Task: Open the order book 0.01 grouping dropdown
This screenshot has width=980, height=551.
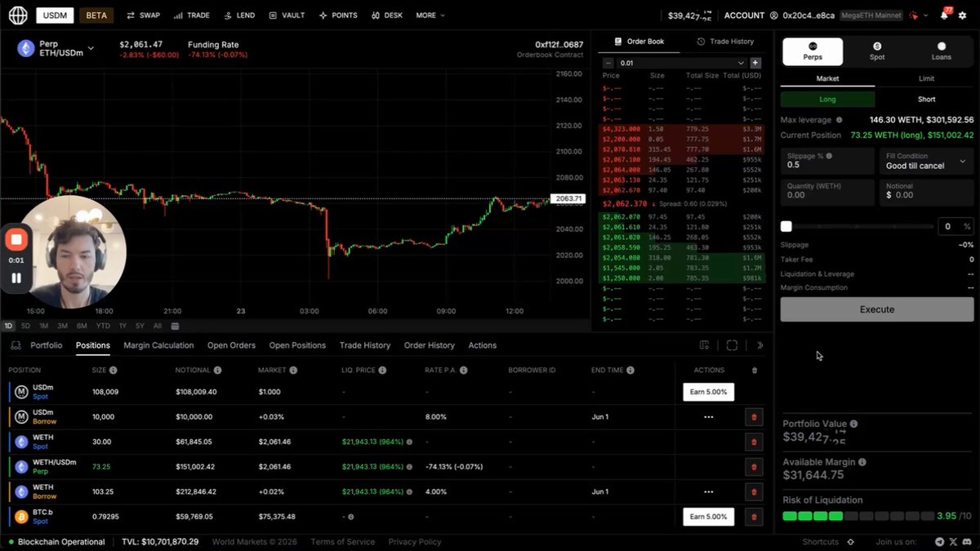Action: 682,63
